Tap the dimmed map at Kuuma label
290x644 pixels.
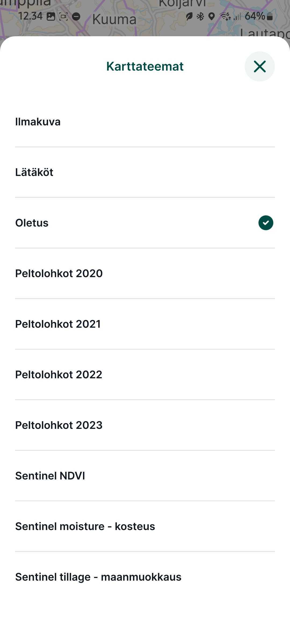114,20
